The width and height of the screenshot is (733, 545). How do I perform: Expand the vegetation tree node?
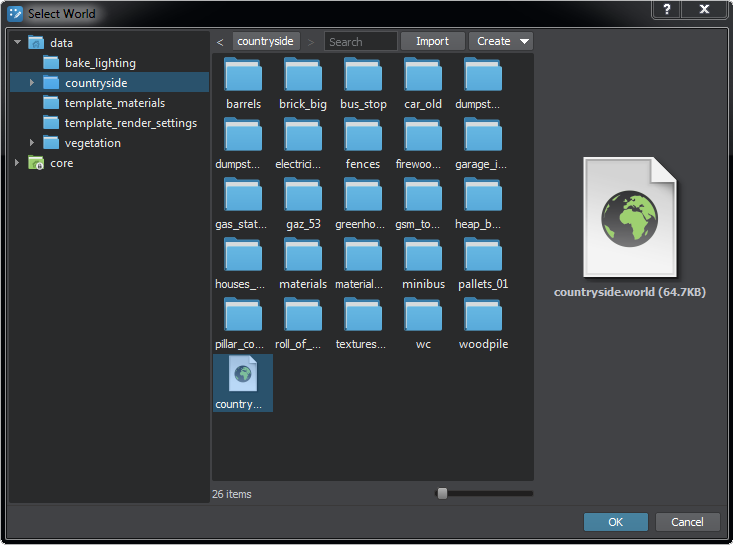click(x=32, y=143)
